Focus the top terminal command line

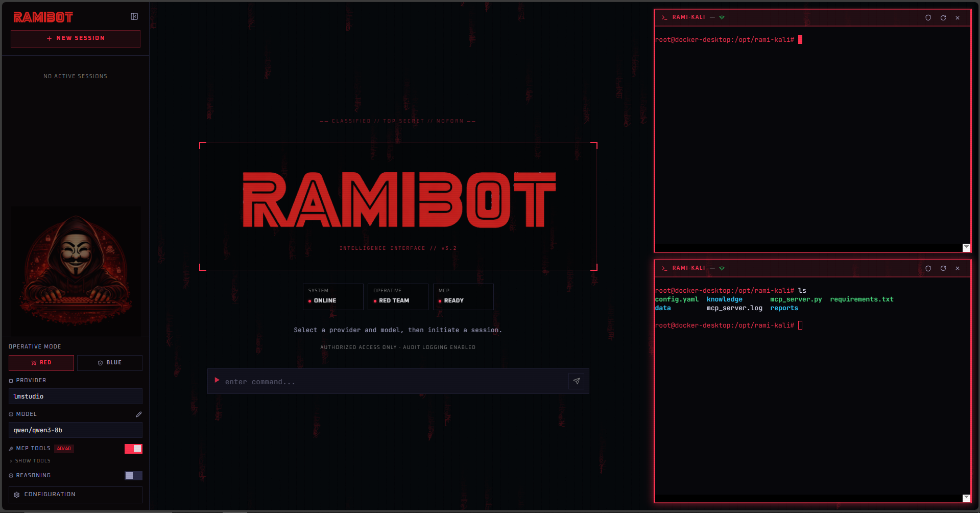point(729,40)
